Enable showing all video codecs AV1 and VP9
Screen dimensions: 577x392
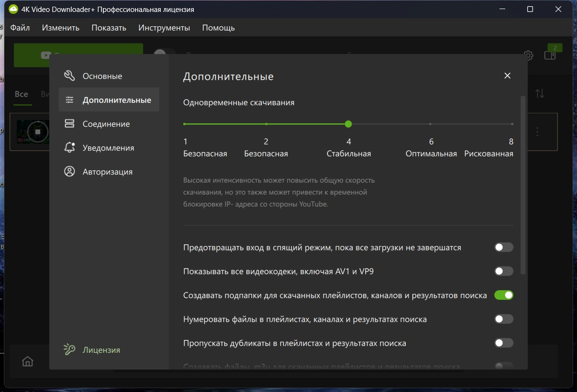pyautogui.click(x=504, y=271)
